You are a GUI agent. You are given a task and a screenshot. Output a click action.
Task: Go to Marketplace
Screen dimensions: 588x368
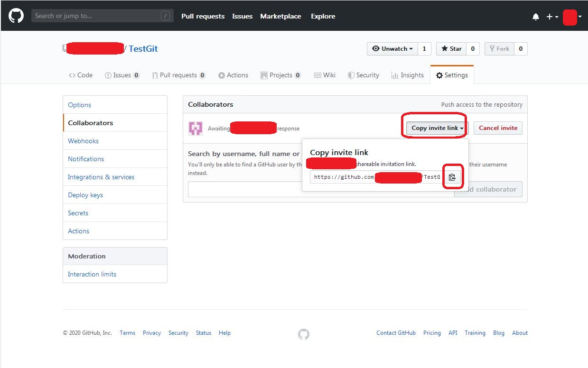coord(280,16)
